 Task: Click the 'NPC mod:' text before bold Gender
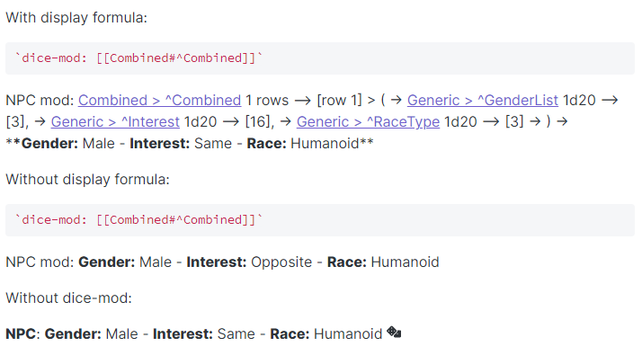click(x=40, y=262)
